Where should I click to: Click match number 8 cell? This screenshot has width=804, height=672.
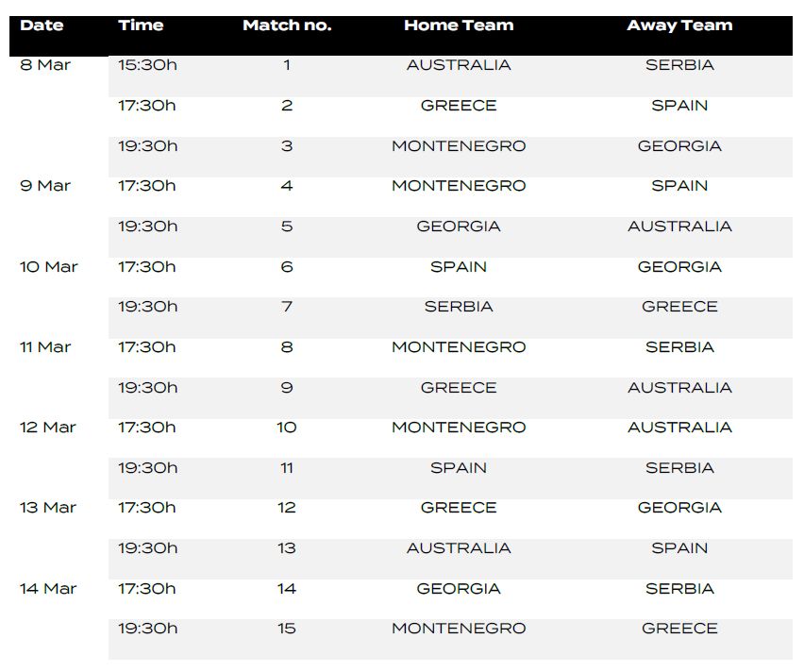[x=287, y=347]
